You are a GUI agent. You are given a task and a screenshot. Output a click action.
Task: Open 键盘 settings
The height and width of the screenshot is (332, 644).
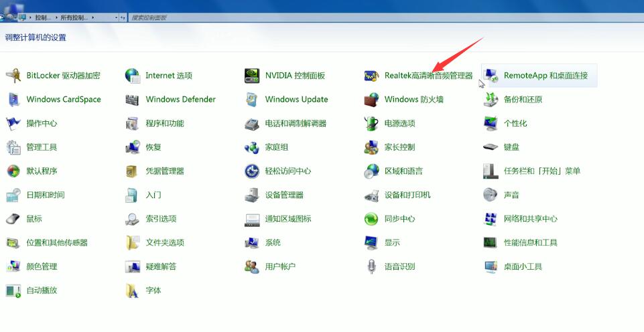(x=501, y=147)
